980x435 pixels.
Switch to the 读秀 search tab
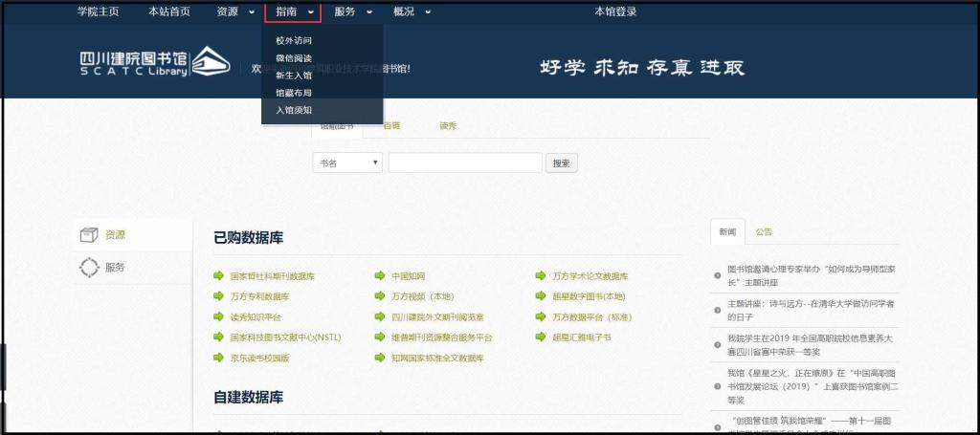[448, 126]
